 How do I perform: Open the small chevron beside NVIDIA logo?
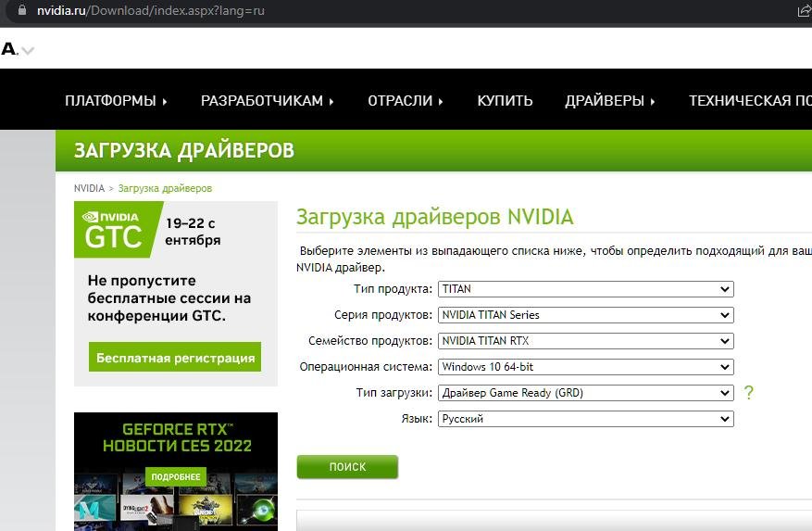point(28,50)
